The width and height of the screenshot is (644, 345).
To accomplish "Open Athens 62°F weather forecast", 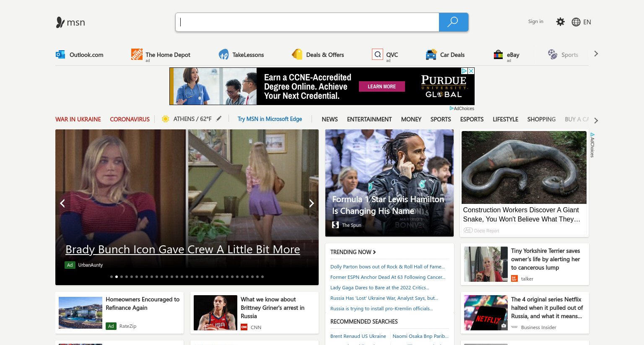I will click(192, 119).
